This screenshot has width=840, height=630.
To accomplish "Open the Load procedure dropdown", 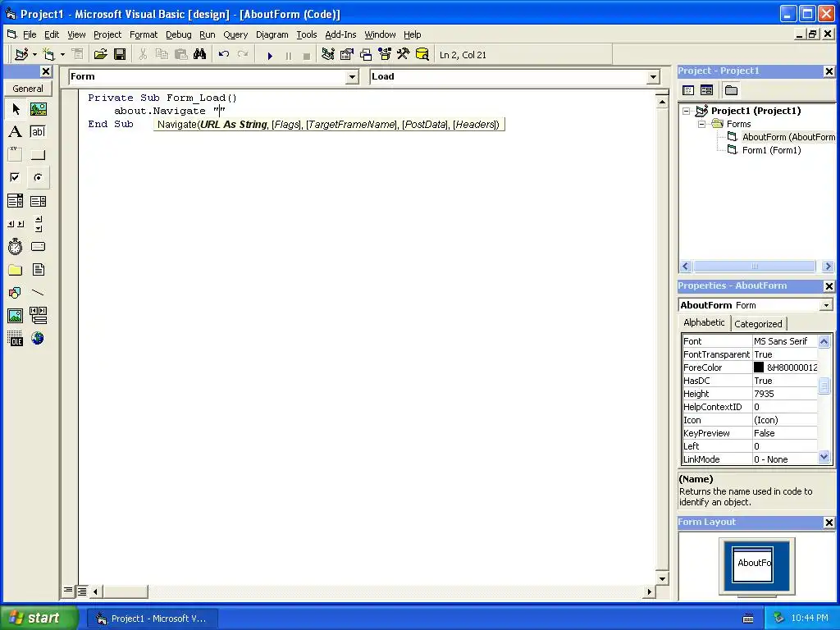I will click(653, 77).
